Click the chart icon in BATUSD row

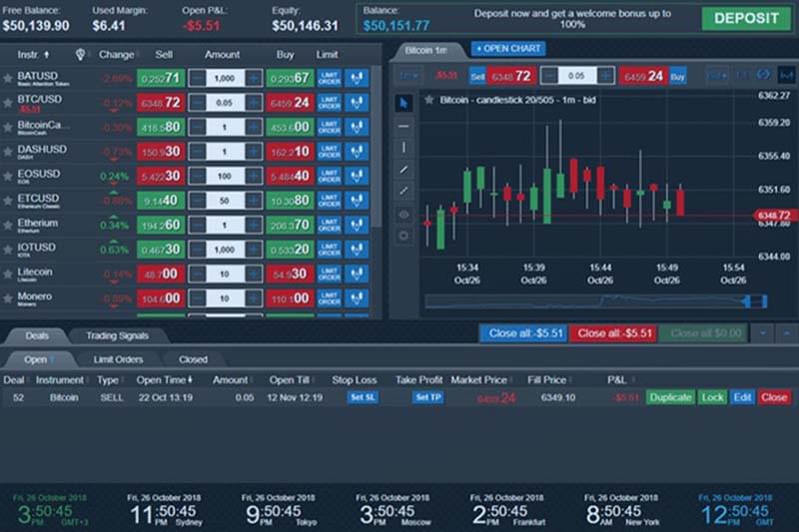pyautogui.click(x=357, y=78)
